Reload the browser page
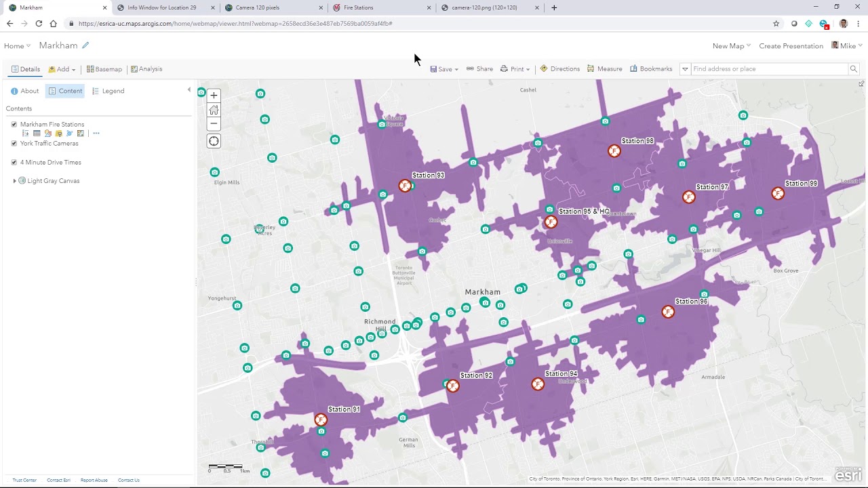 point(39,23)
